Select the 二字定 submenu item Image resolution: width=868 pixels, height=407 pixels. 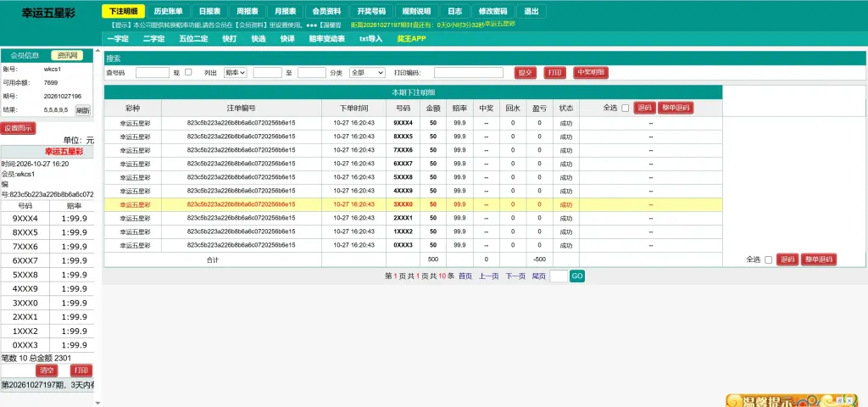(x=154, y=39)
